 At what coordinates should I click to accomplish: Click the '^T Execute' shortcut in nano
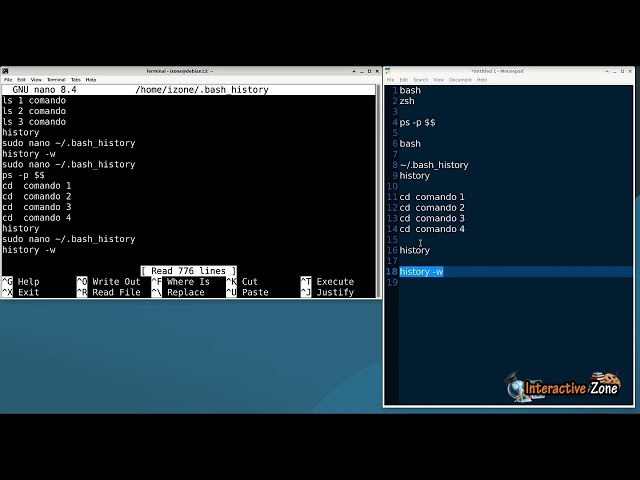click(327, 282)
